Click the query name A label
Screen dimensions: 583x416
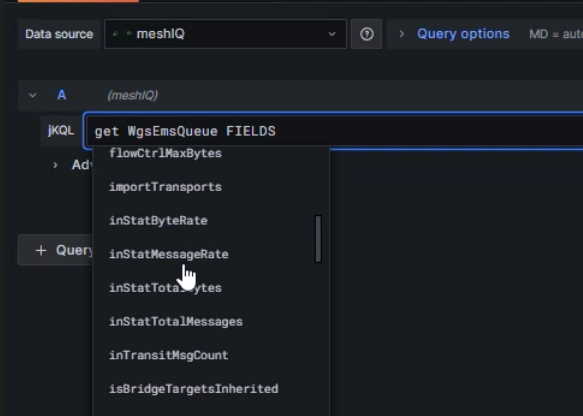[x=61, y=95]
